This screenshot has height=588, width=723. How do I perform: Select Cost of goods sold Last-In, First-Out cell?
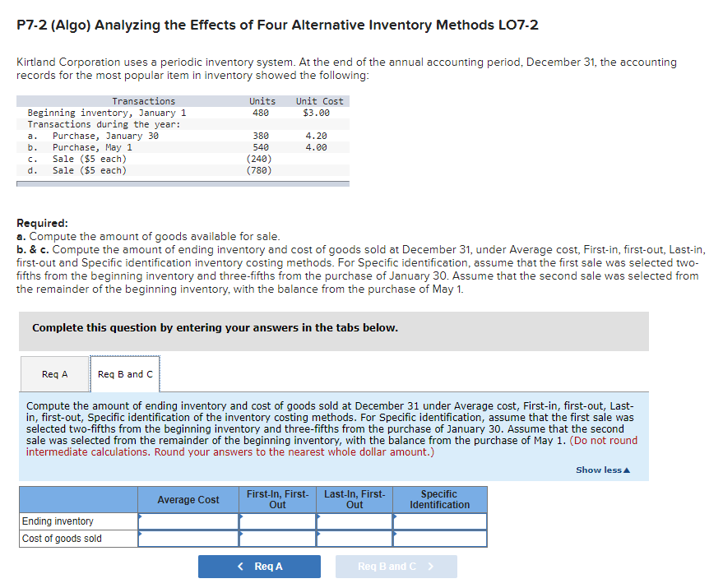(x=355, y=539)
